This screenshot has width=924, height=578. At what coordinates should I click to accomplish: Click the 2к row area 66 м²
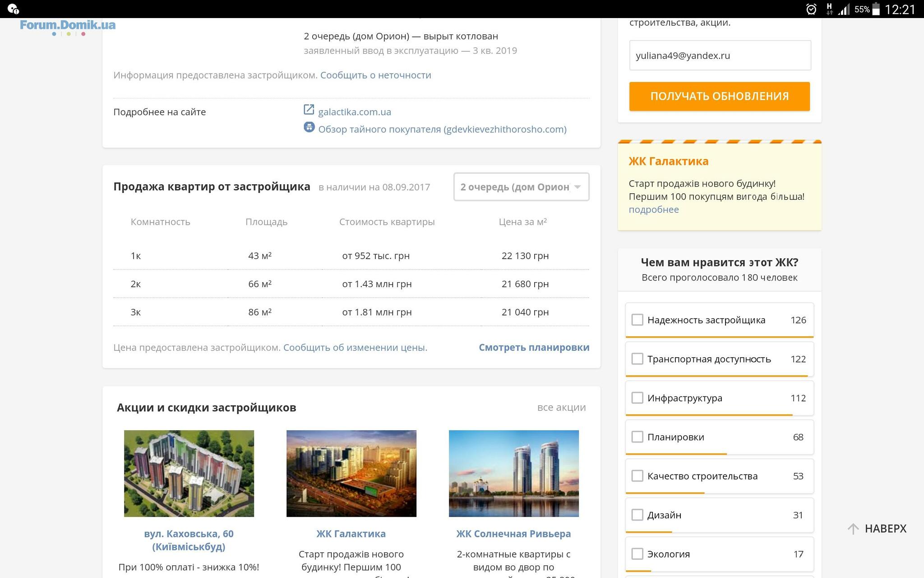click(x=260, y=284)
